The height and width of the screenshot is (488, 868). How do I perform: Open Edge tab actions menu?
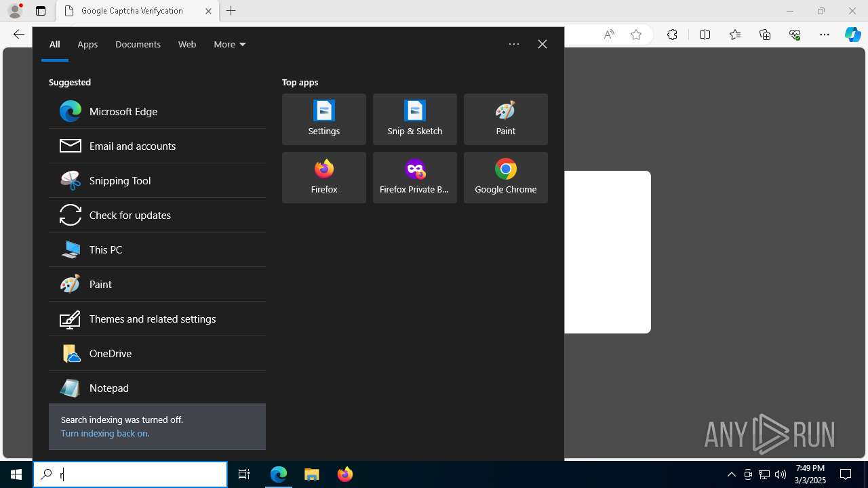(41, 11)
